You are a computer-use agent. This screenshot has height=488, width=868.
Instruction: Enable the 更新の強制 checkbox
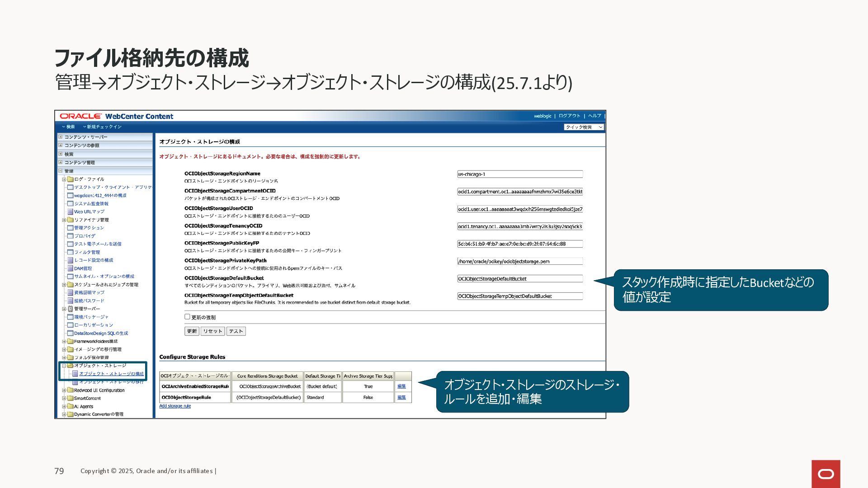(187, 317)
